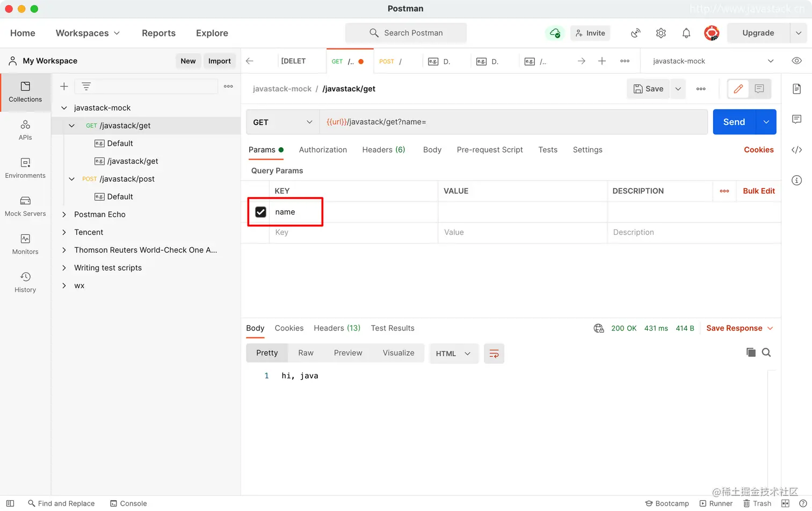Collapse the javastack-mock collection
812x511 pixels.
click(x=64, y=108)
